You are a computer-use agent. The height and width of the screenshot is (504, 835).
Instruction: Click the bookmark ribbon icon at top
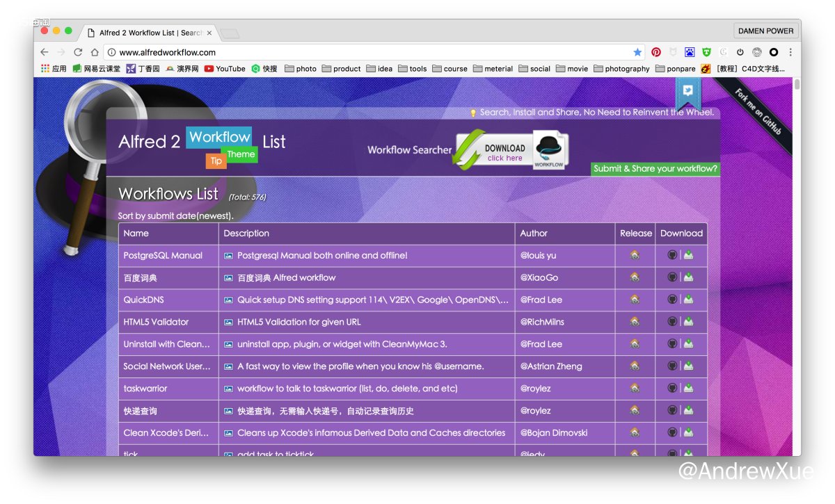687,93
